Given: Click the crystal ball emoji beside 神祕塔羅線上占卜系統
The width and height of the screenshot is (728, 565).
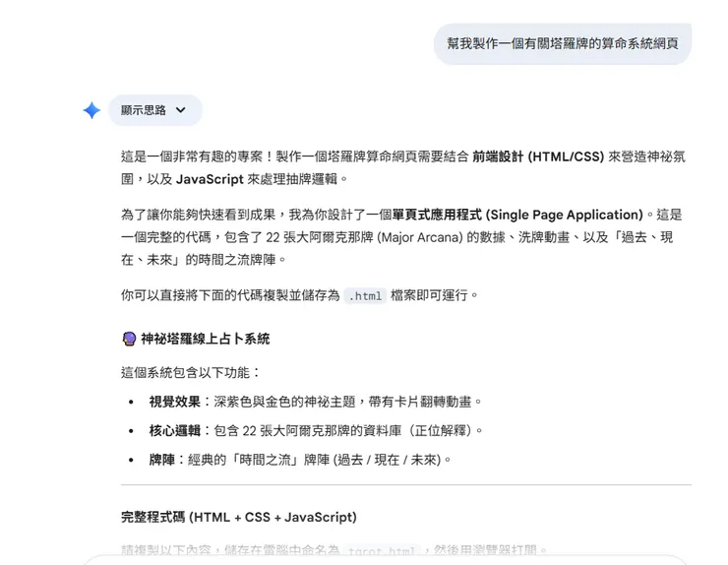Looking at the screenshot, I should (x=129, y=339).
